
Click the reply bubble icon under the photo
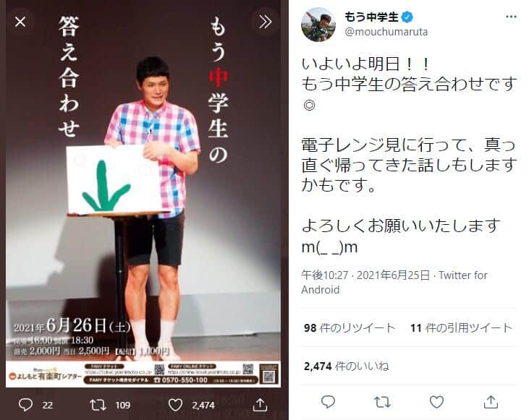pos(25,405)
